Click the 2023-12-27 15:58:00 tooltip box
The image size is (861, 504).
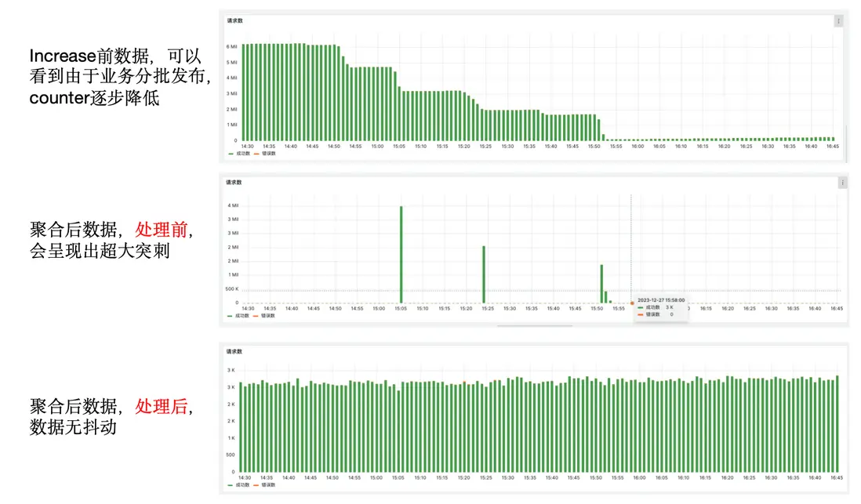pos(660,308)
